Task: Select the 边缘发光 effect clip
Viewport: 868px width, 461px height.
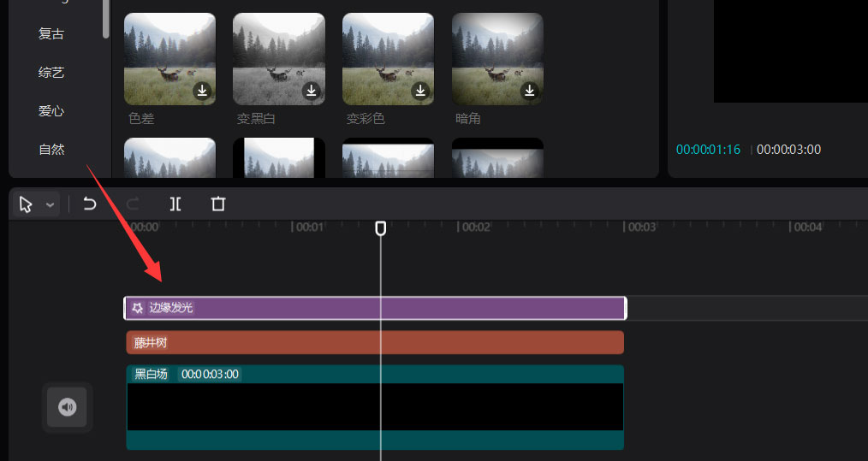Action: (x=375, y=308)
